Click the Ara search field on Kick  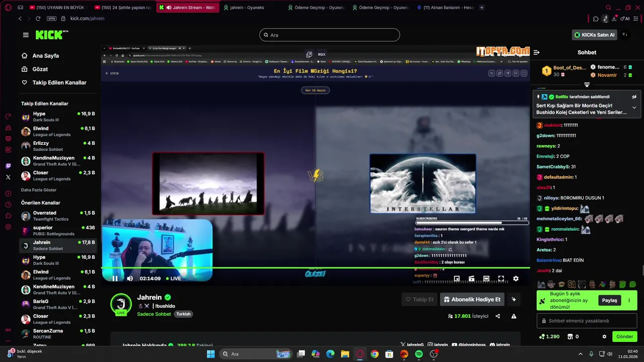tap(330, 35)
